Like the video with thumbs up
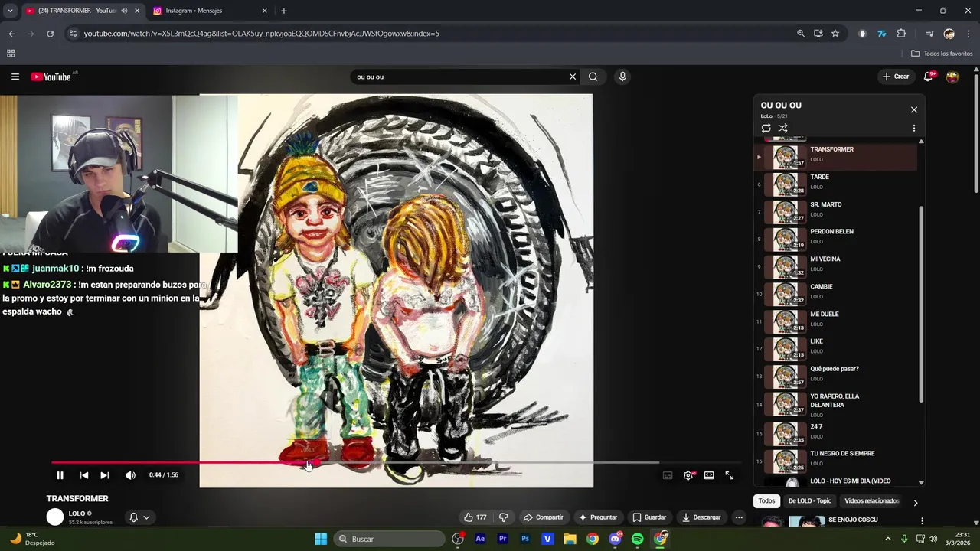The width and height of the screenshot is (980, 551). pos(475,517)
